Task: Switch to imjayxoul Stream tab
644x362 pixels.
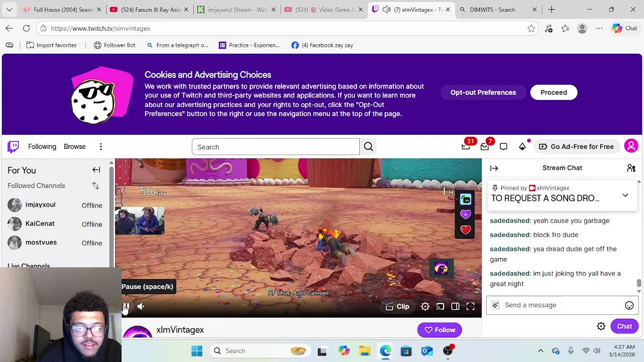Action: [235, 10]
